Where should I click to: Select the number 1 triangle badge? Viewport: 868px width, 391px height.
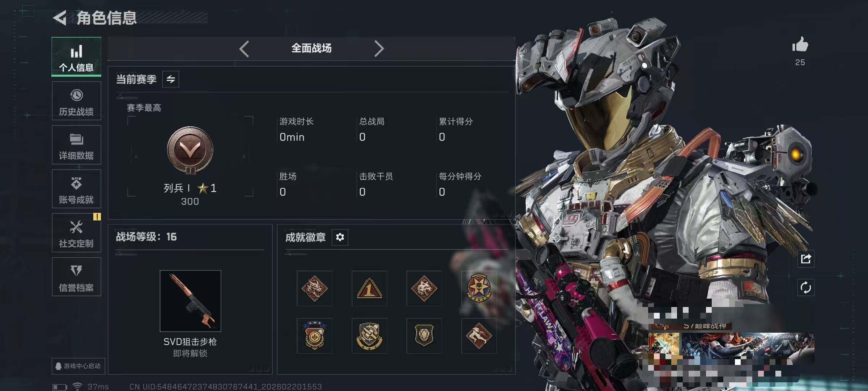369,289
